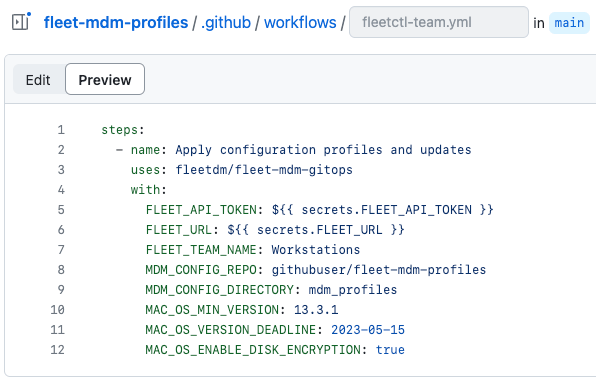
Task: Edit the fleetctl-team.yml filename field
Action: pos(439,22)
